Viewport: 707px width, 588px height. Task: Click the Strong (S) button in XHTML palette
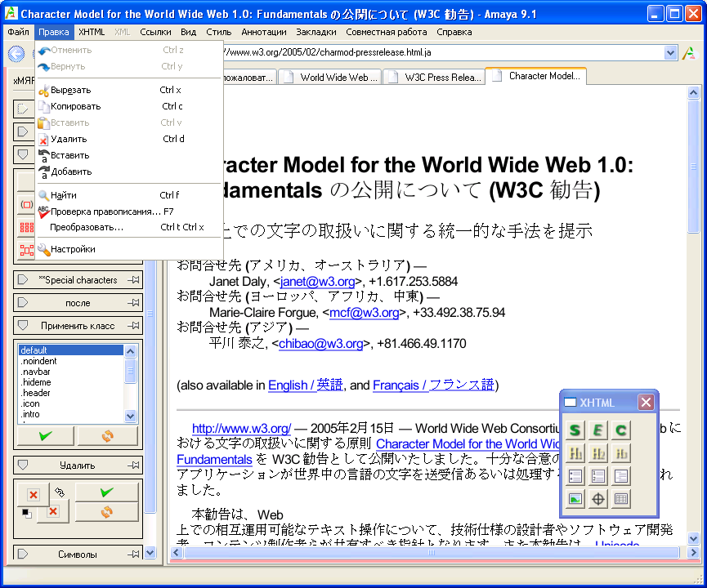[575, 430]
